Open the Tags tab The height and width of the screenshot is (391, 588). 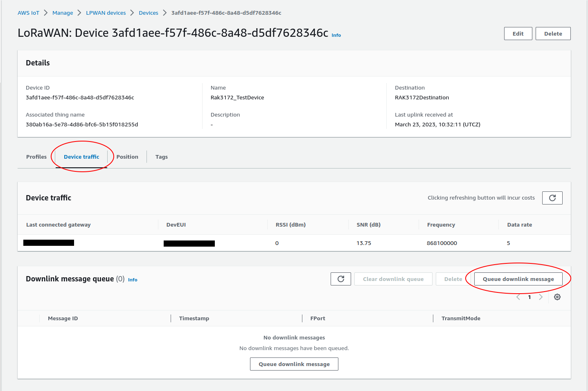[162, 157]
